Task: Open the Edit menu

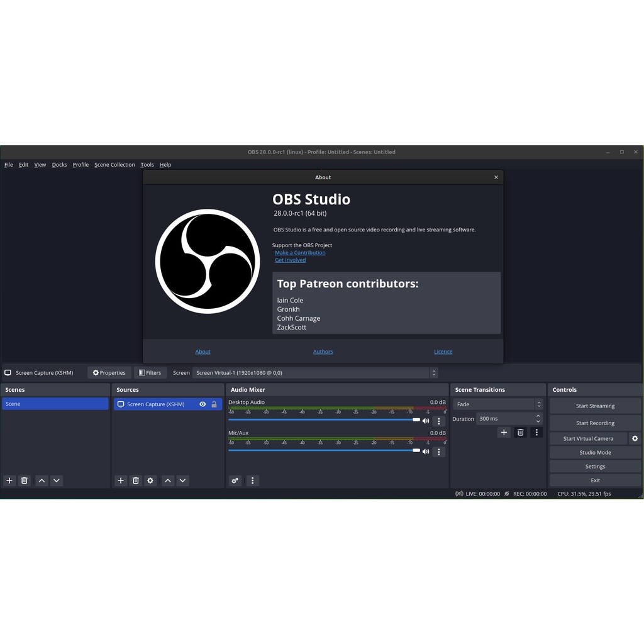Action: click(23, 165)
